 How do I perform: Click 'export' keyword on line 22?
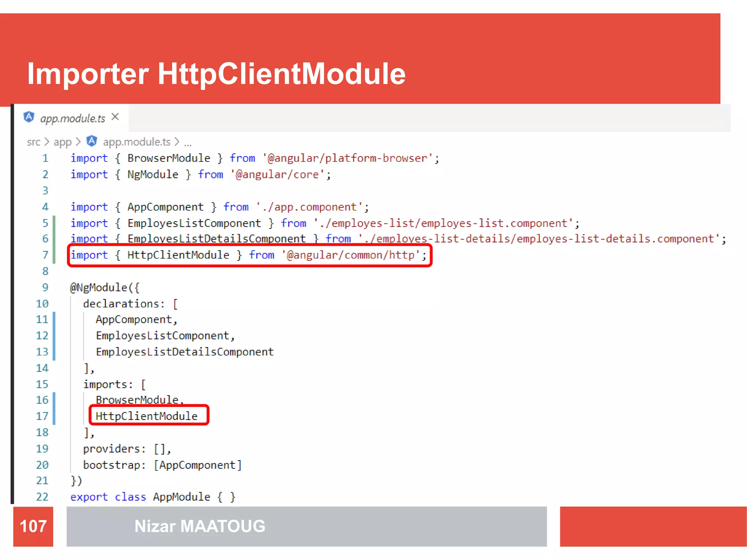coord(89,497)
